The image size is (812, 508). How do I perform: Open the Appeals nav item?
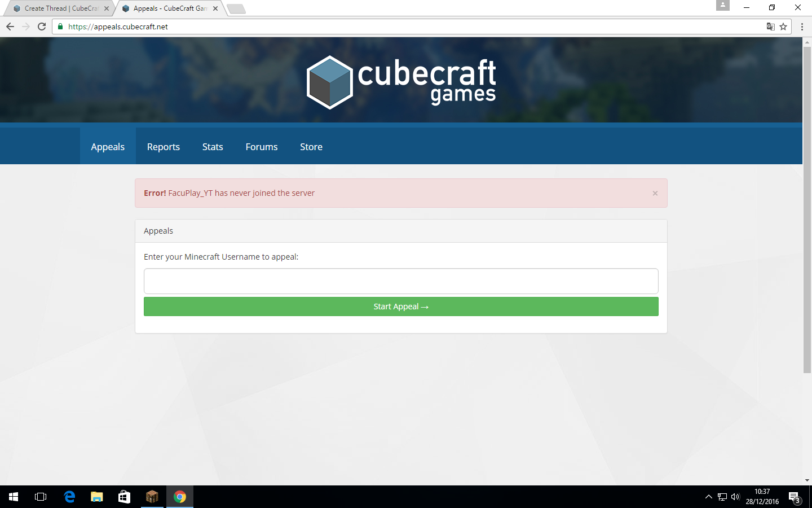pyautogui.click(x=108, y=147)
